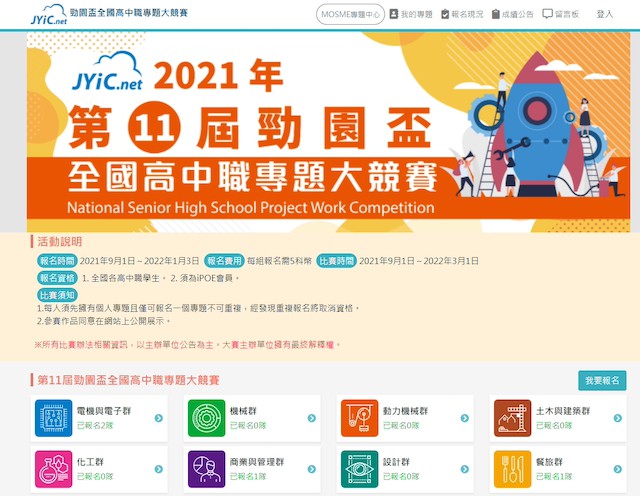Open the 機械群 category link
640x496 pixels.
click(x=243, y=411)
